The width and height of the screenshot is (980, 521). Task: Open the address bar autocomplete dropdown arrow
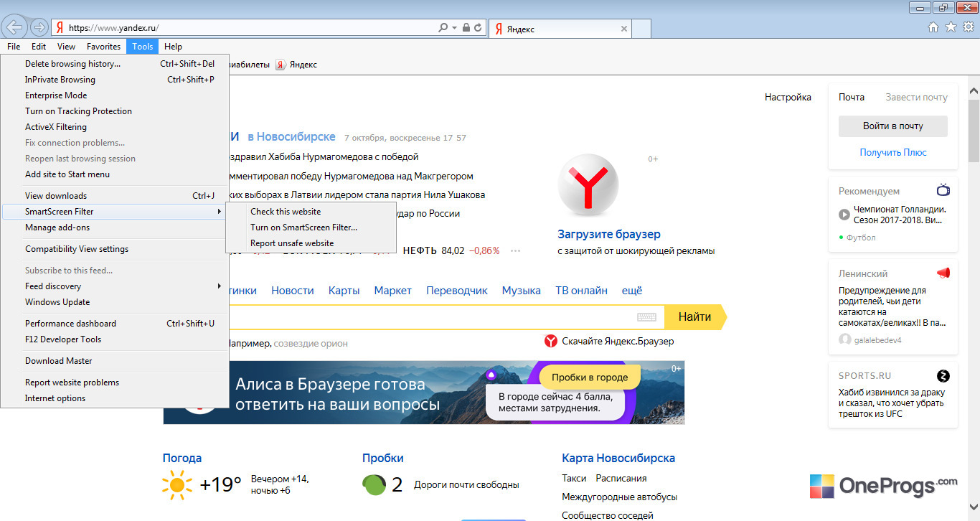pyautogui.click(x=454, y=28)
